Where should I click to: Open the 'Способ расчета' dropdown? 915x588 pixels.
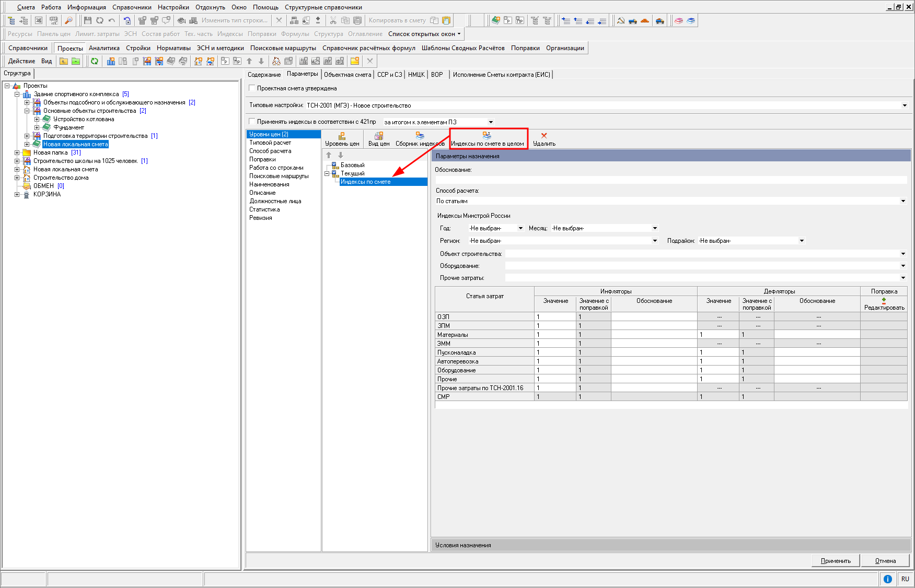pyautogui.click(x=903, y=201)
